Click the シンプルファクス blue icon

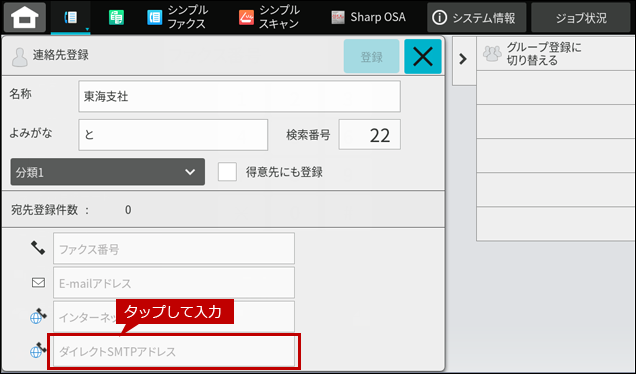coord(155,17)
